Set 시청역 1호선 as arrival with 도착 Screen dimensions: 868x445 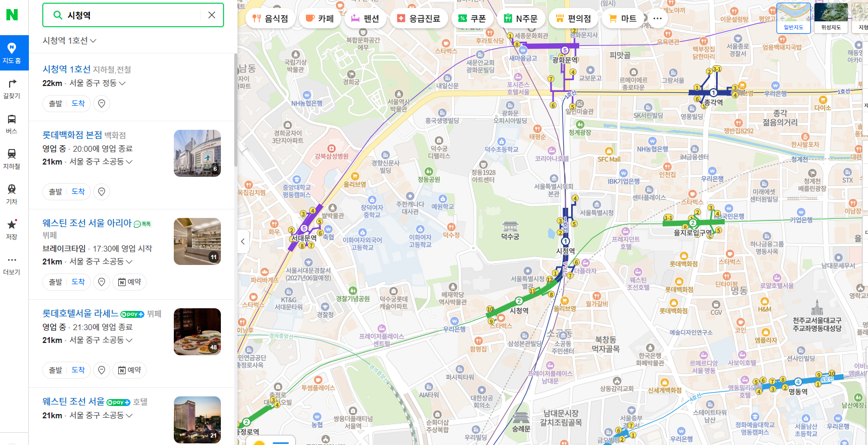pos(78,103)
